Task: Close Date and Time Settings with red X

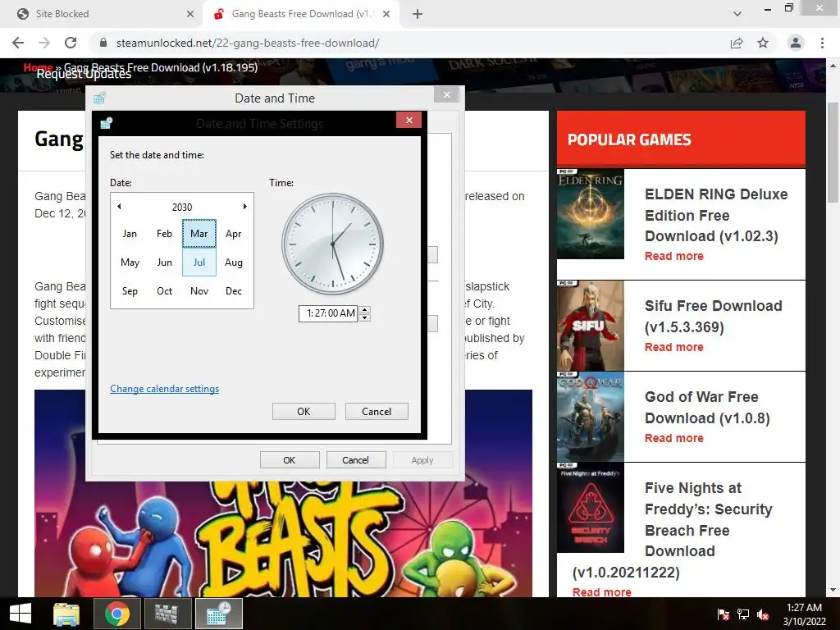Action: point(409,120)
